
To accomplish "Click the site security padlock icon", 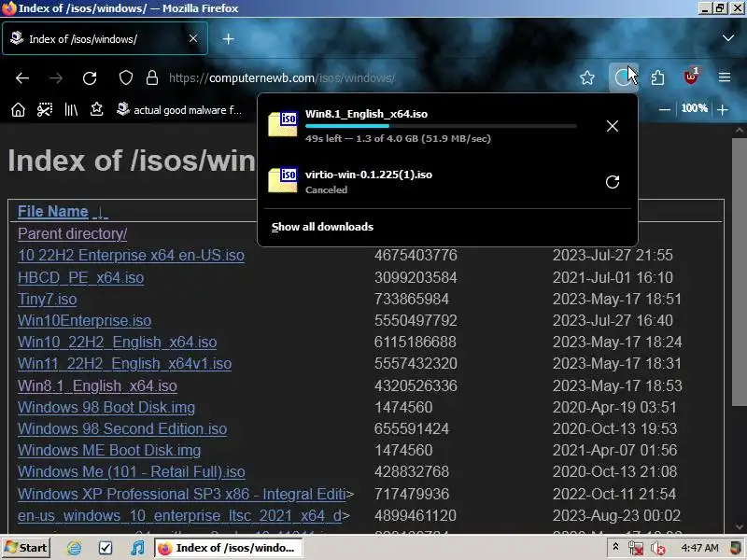I will tap(152, 77).
